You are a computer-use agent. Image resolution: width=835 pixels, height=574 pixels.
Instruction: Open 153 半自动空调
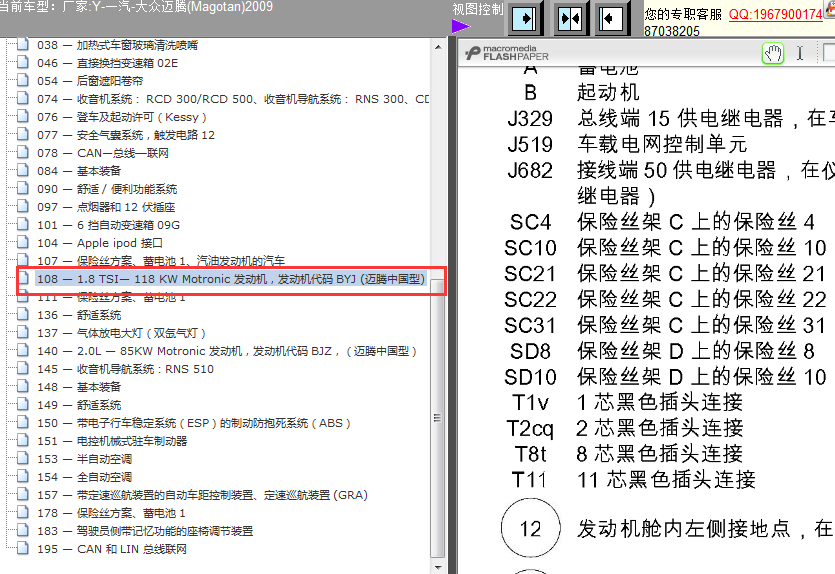point(84,459)
